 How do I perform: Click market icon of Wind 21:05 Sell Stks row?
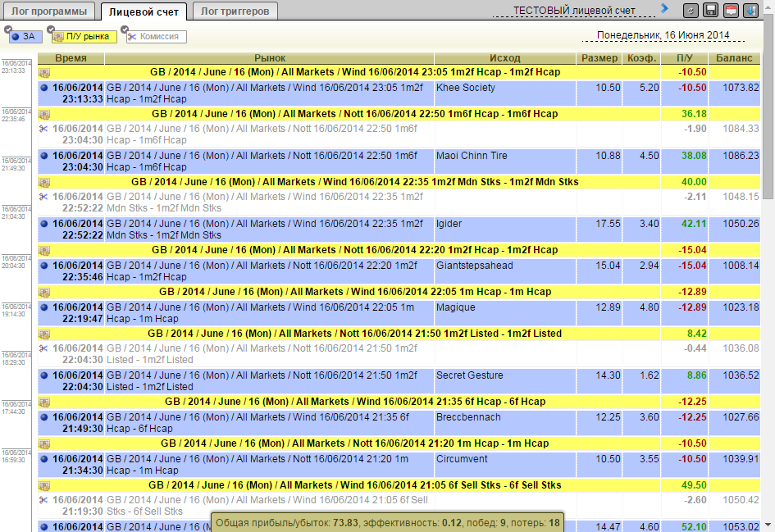pos(44,486)
